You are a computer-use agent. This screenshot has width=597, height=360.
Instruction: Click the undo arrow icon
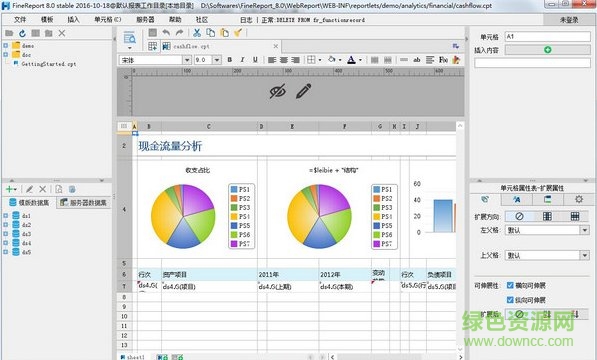(166, 33)
